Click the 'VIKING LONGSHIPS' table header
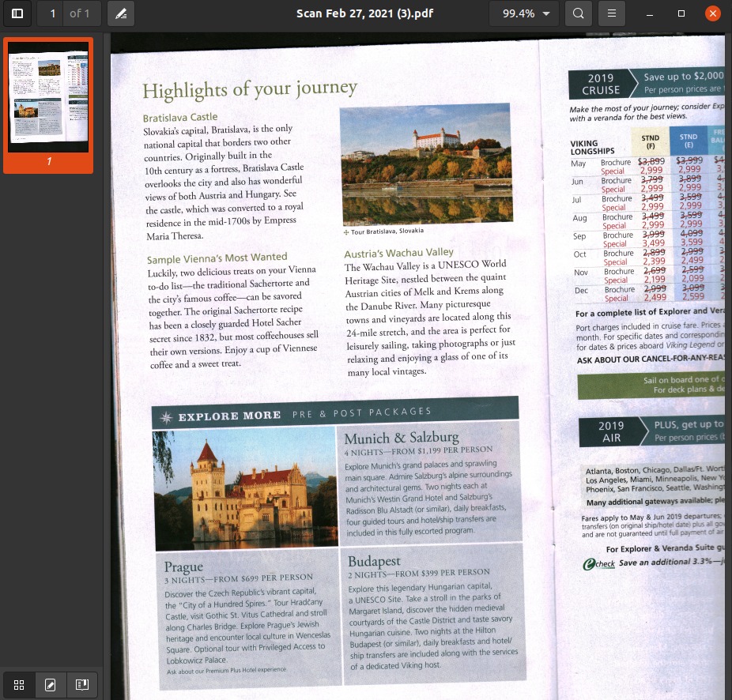Image resolution: width=732 pixels, height=700 pixels. [x=592, y=148]
